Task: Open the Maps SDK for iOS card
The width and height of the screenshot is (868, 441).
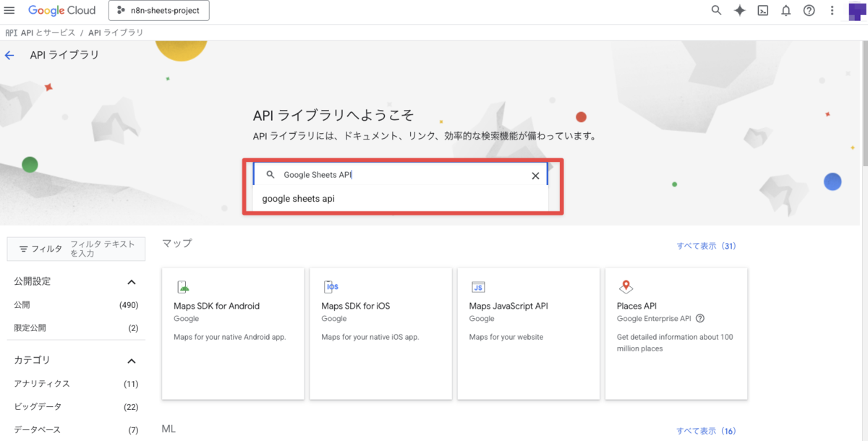Action: coord(380,333)
